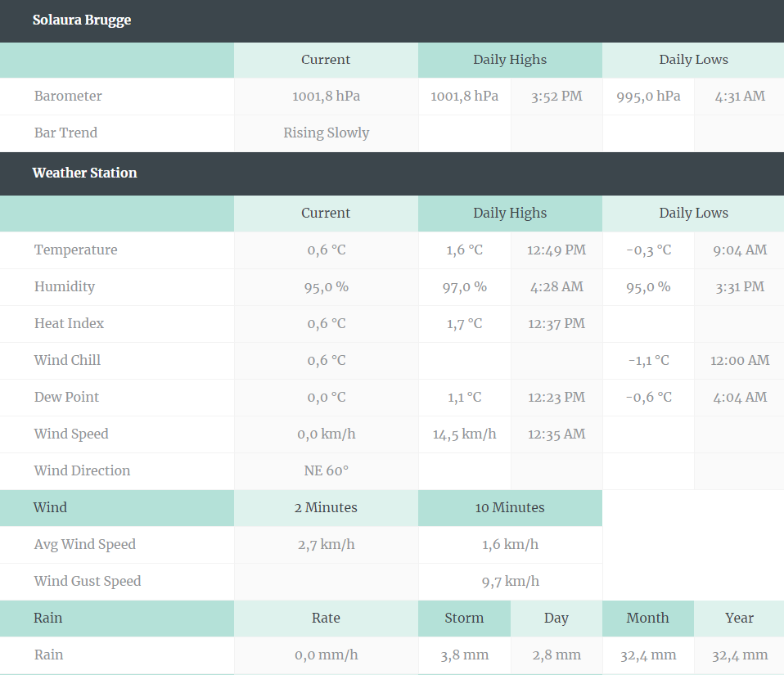Click humidity low time 3:31 PM

tap(740, 287)
